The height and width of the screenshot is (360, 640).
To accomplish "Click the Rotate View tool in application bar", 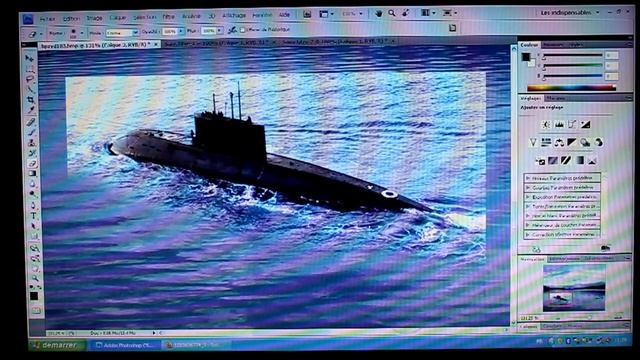I will tap(405, 13).
